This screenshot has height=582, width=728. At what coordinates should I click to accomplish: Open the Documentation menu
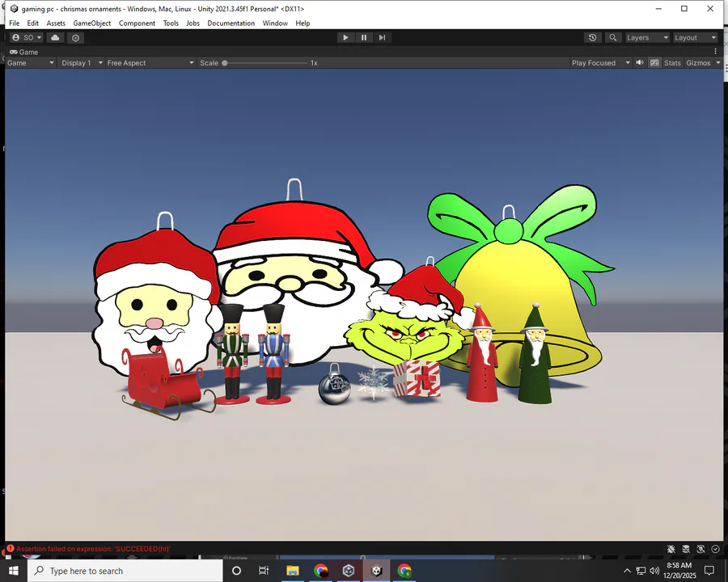(x=231, y=23)
